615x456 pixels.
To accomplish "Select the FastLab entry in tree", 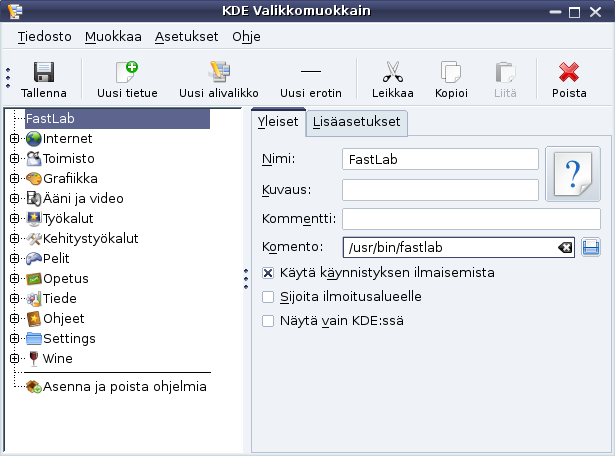I will point(117,118).
